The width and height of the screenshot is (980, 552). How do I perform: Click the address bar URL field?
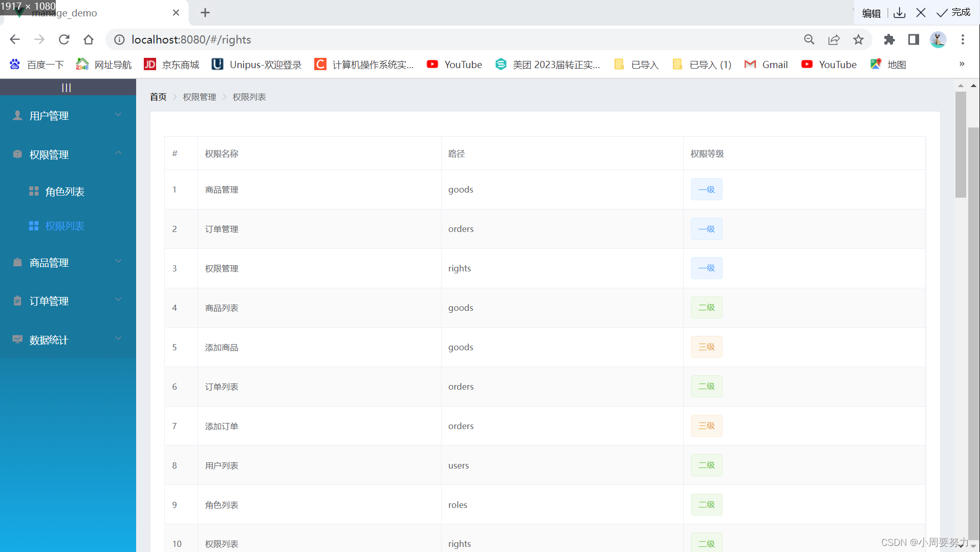[461, 39]
